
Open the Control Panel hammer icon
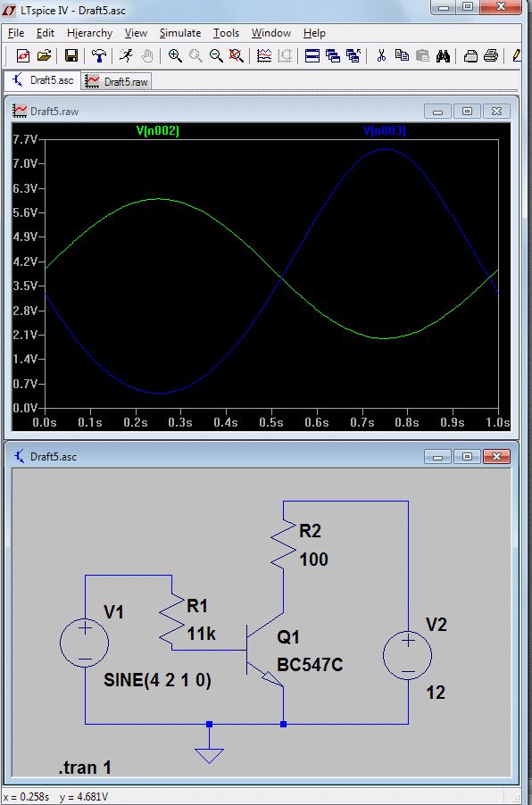[x=98, y=55]
